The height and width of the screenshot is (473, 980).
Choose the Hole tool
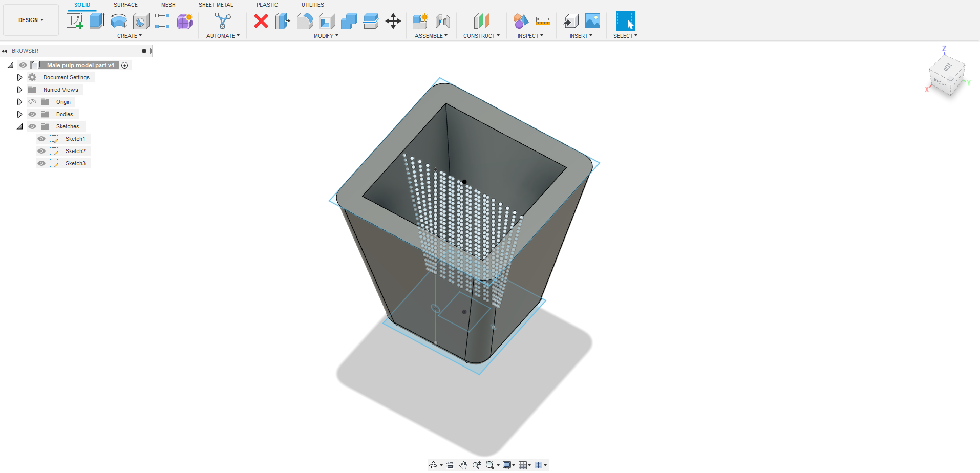pyautogui.click(x=141, y=21)
